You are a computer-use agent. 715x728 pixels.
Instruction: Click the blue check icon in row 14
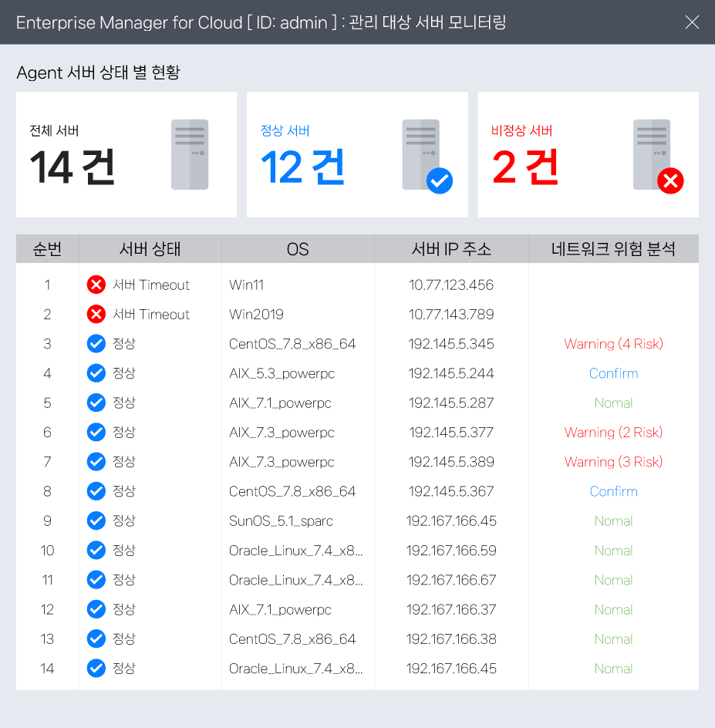[96, 668]
